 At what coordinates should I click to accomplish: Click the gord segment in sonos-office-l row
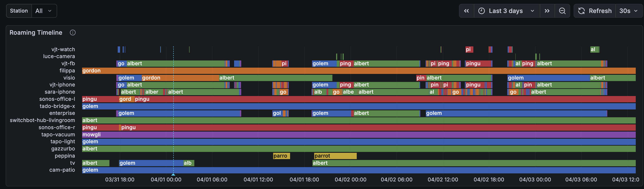[126, 99]
